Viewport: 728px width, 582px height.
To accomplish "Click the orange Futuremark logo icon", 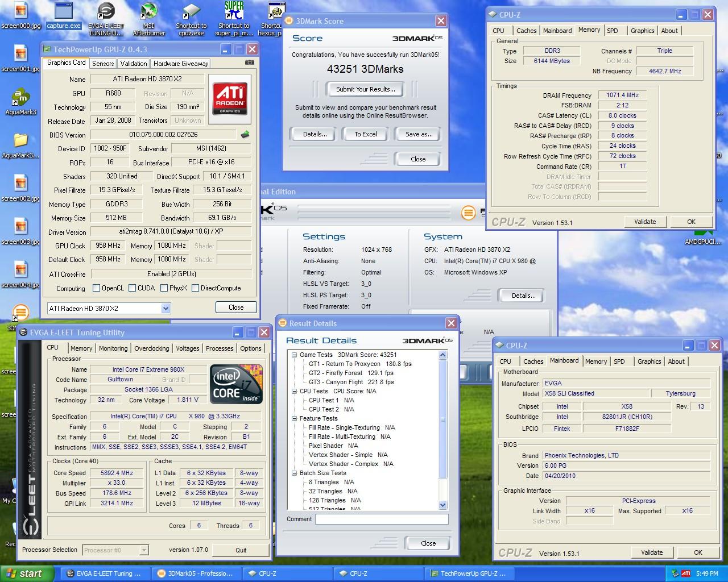I will tap(468, 213).
